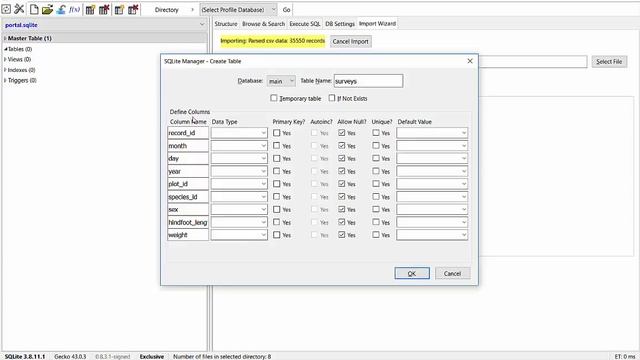Expand the Views (0) tree node
640x360 pixels.
click(x=5, y=59)
